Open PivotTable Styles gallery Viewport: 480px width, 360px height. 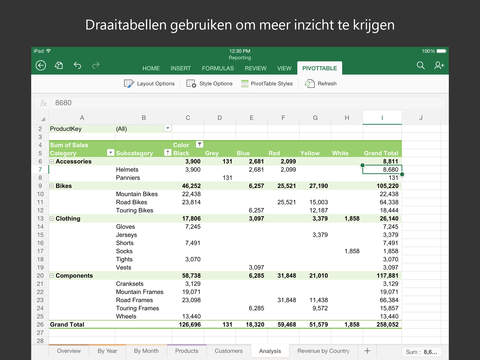coord(267,84)
